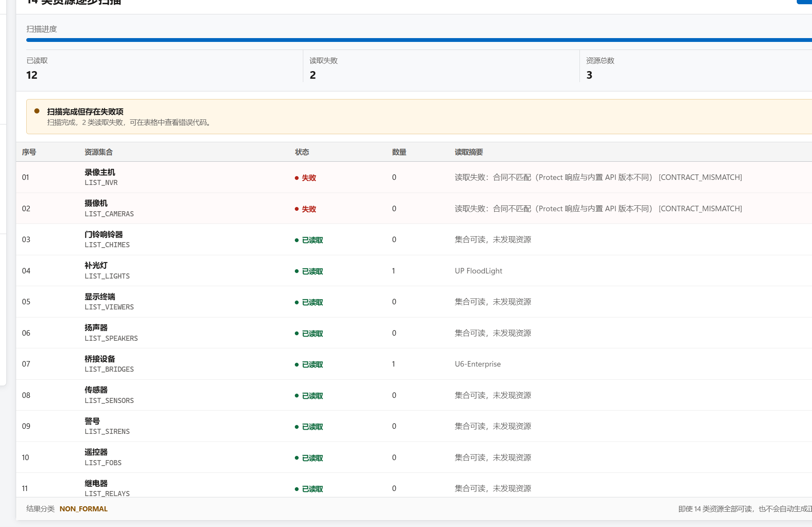Click the NON_FORMAL result classification

pyautogui.click(x=83, y=509)
